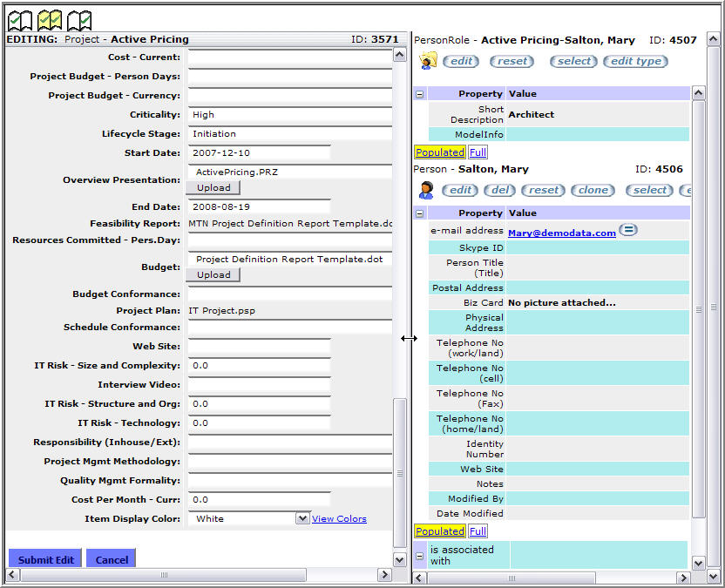Image resolution: width=725 pixels, height=588 pixels.
Task: Click the third book checkmark icon
Action: click(x=79, y=19)
